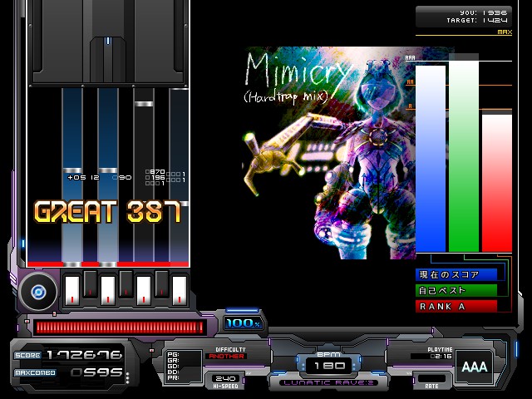
Task: Click the first white key beside turntable
Action: [72, 290]
